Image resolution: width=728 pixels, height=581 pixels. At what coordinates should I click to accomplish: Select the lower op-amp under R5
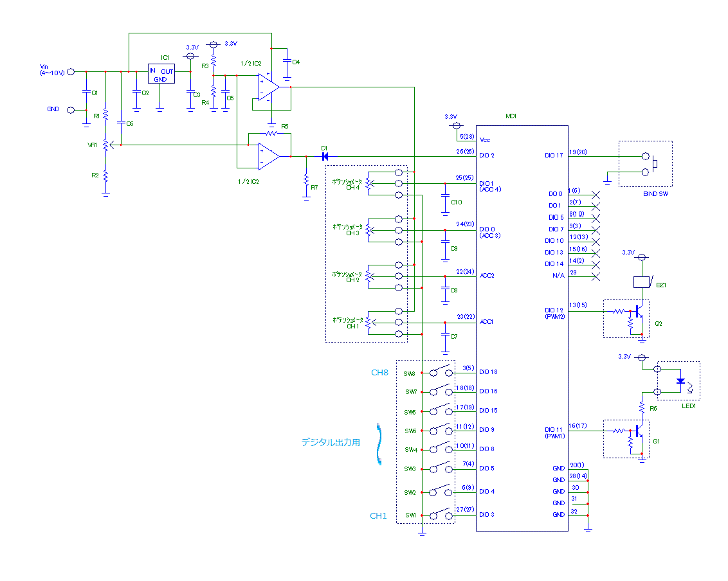[x=268, y=156]
